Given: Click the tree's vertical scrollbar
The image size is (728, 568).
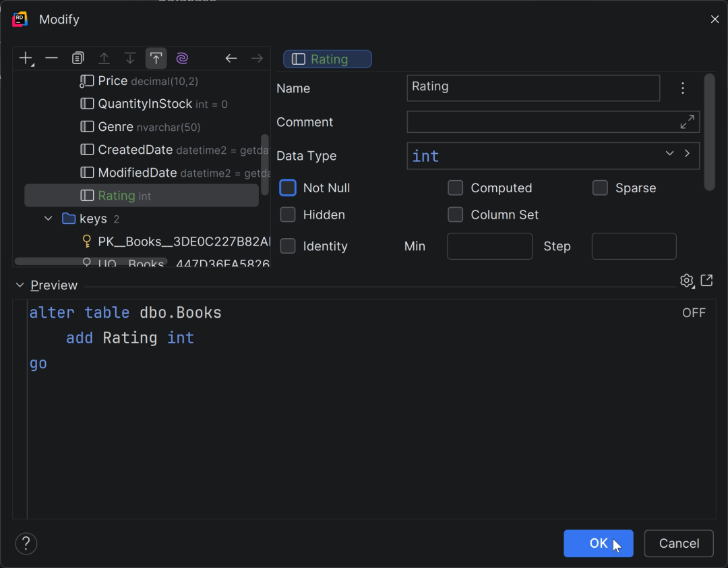Looking at the screenshot, I should [265, 165].
